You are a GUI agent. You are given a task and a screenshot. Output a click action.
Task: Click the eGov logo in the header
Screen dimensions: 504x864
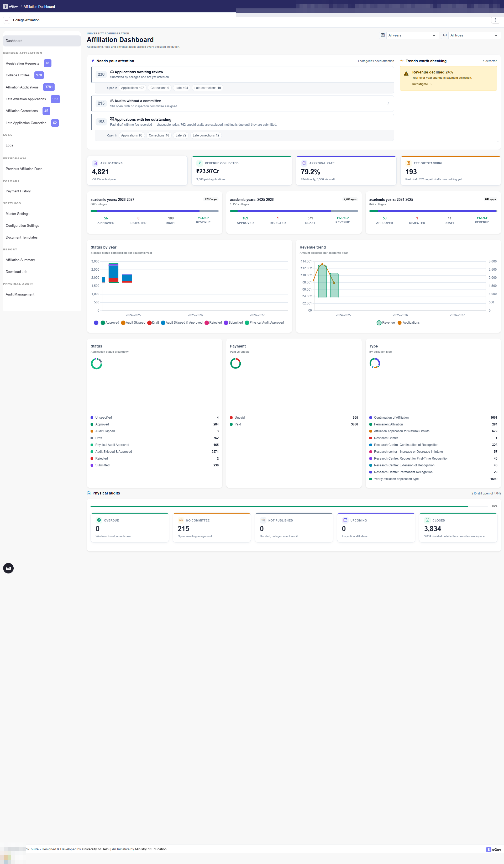[10, 7]
